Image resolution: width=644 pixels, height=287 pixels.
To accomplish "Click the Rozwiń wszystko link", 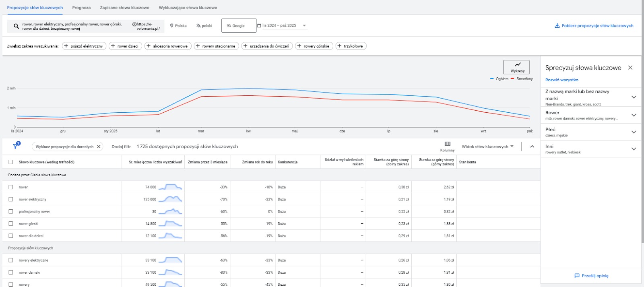I will tap(561, 80).
